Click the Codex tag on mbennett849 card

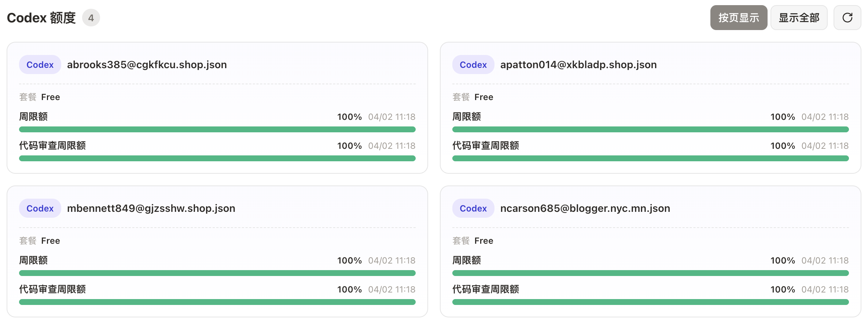(x=40, y=208)
